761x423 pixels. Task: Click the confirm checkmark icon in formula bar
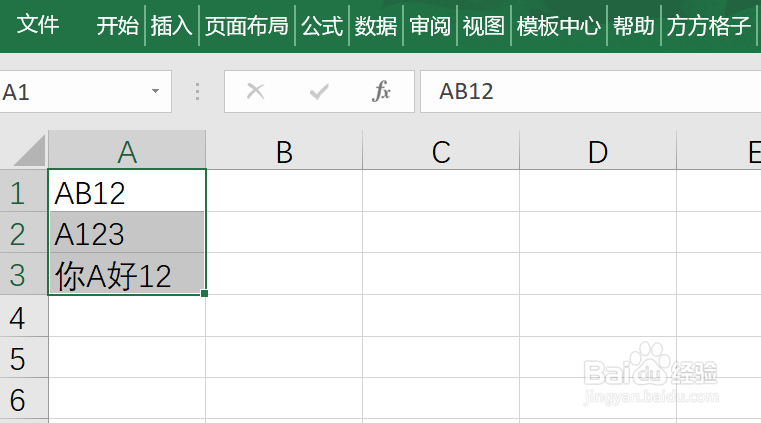click(319, 91)
